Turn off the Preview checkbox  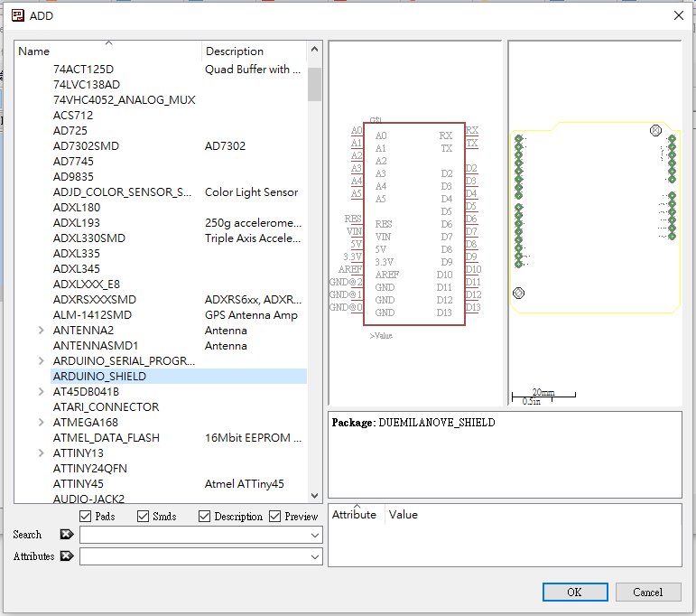274,516
